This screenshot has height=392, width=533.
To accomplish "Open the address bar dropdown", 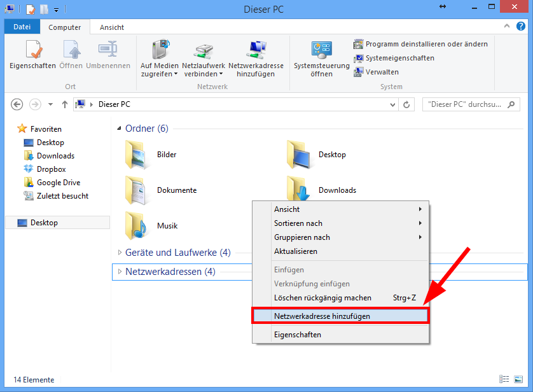I will [393, 104].
